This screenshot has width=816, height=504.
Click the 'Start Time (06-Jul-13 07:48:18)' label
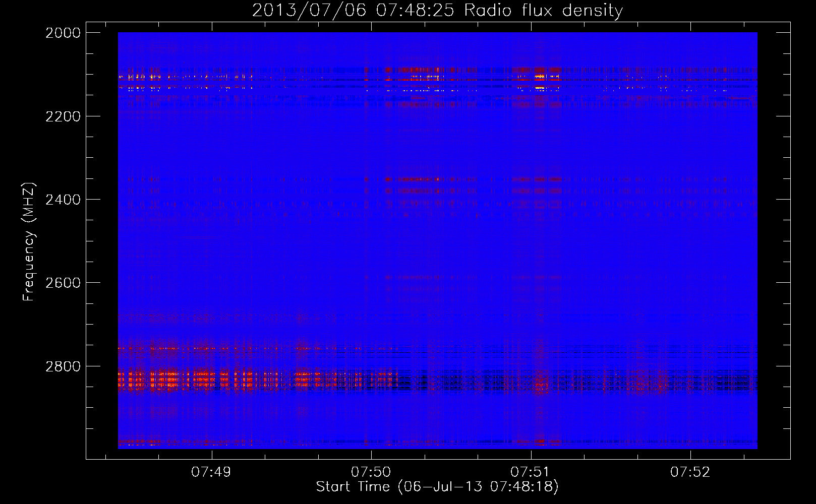[437, 487]
